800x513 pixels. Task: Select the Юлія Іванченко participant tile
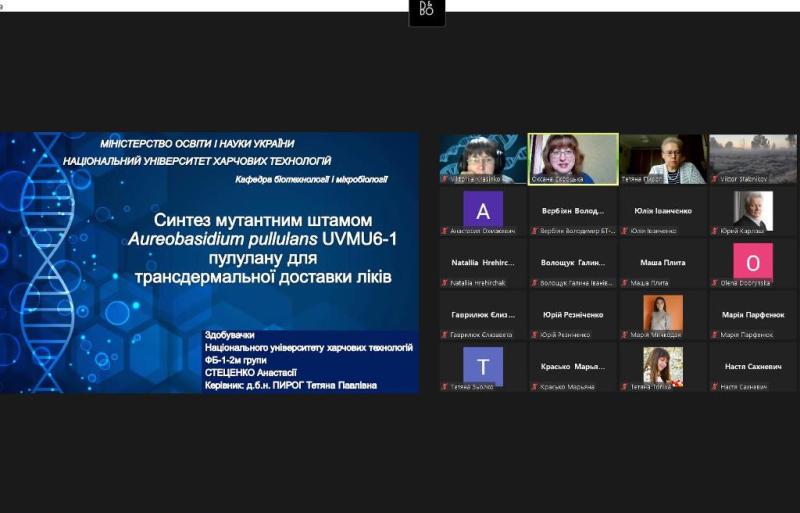[x=663, y=212]
